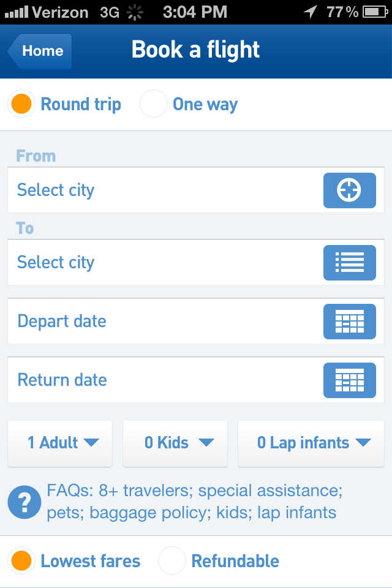Open the 1 Adult dropdown

point(60,443)
